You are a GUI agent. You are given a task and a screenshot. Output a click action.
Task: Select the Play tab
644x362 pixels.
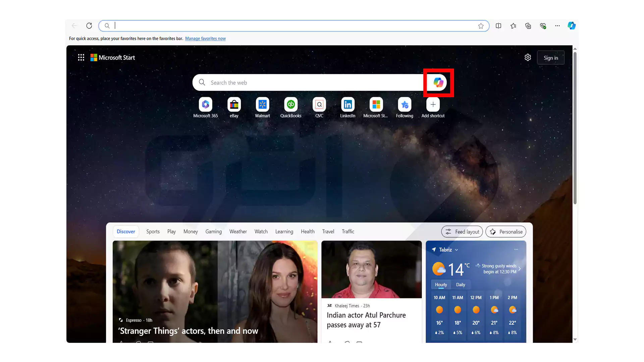[171, 232]
